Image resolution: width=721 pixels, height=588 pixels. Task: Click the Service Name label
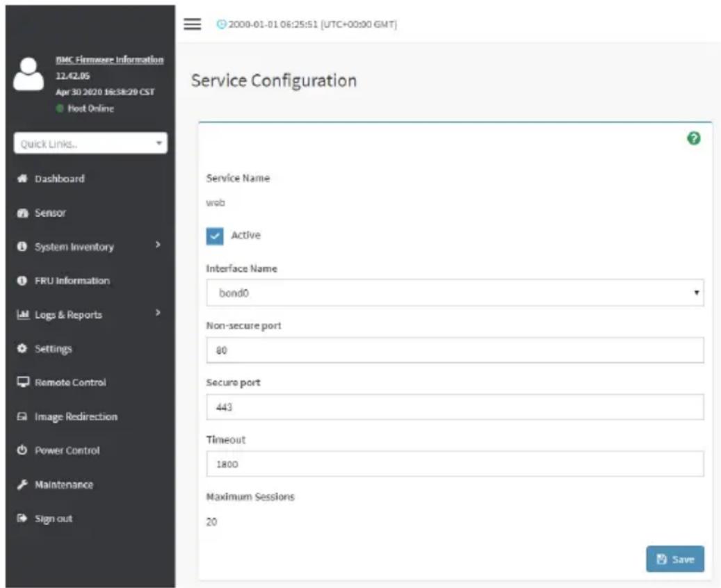click(238, 178)
